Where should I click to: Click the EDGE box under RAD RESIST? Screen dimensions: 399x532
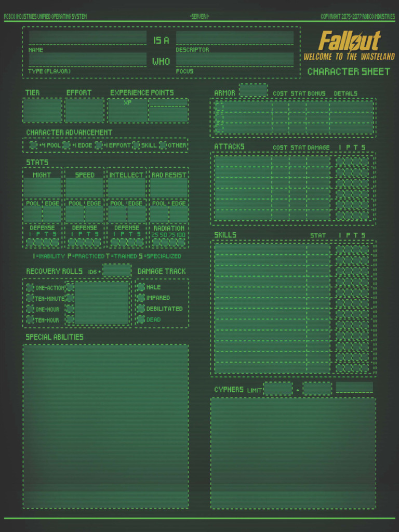179,215
